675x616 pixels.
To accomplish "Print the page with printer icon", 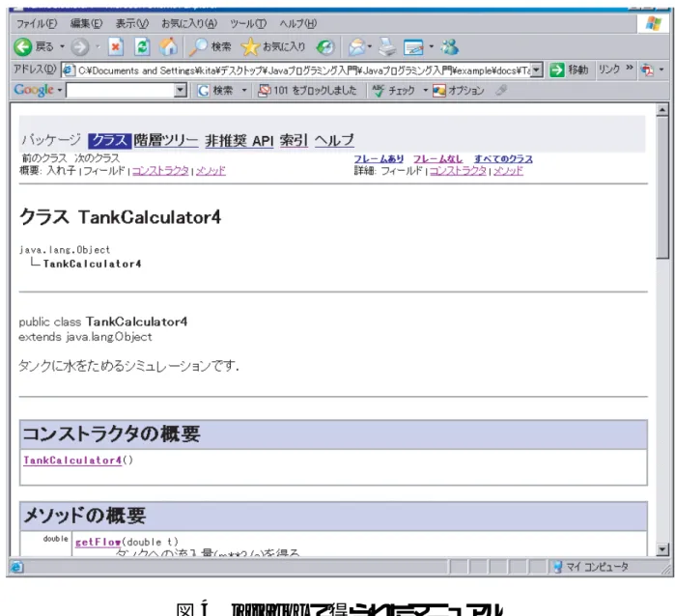I will click(x=386, y=46).
